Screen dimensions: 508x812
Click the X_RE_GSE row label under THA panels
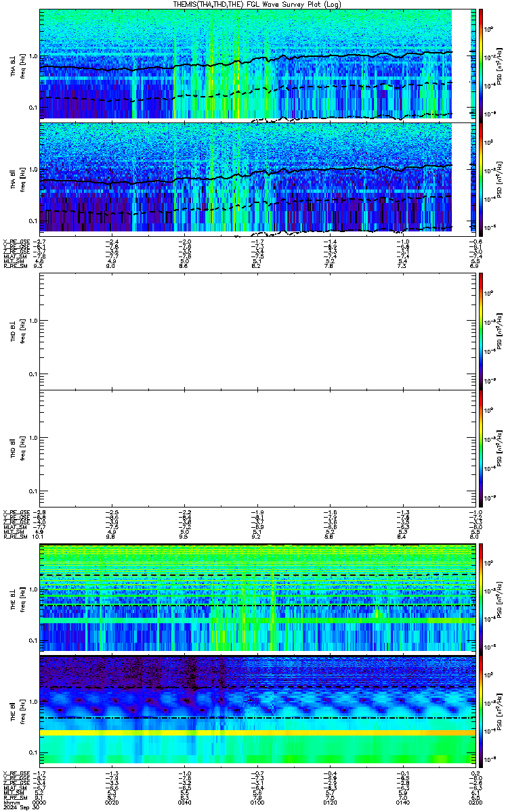pyautogui.click(x=16, y=242)
